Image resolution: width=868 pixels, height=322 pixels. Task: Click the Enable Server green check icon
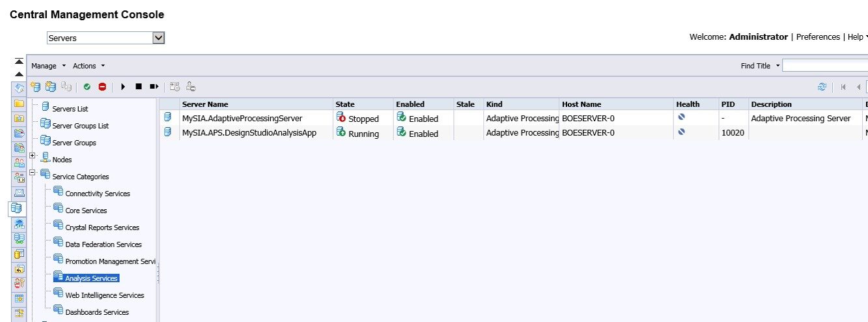tap(87, 87)
